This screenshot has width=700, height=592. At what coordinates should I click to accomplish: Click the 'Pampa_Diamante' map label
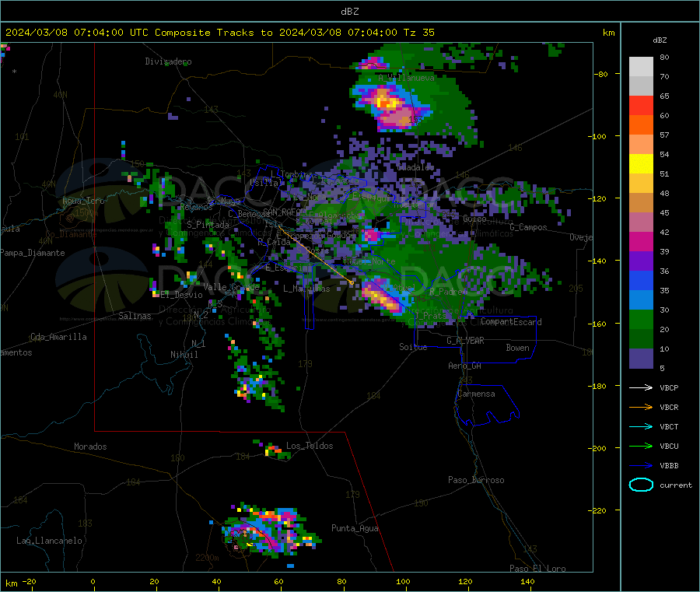click(33, 253)
